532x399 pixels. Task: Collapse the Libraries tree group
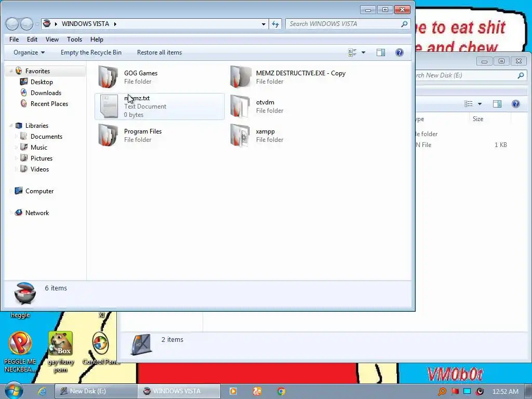11,126
